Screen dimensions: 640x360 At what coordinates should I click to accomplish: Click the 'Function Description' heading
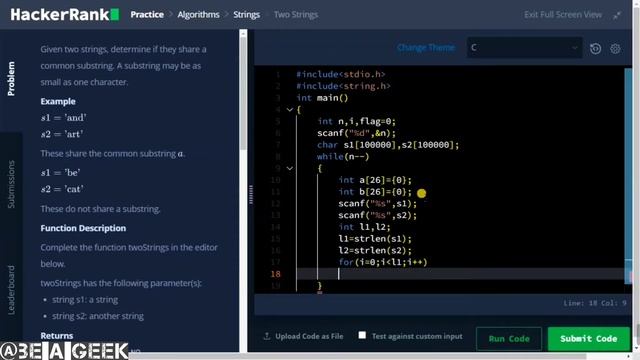click(83, 228)
